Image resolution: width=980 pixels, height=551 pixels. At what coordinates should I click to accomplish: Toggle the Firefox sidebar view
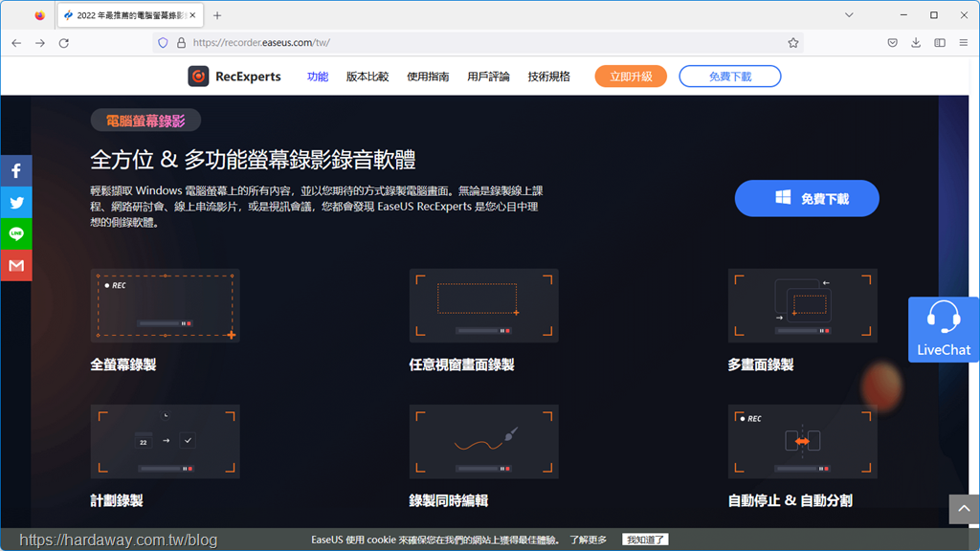(x=940, y=43)
